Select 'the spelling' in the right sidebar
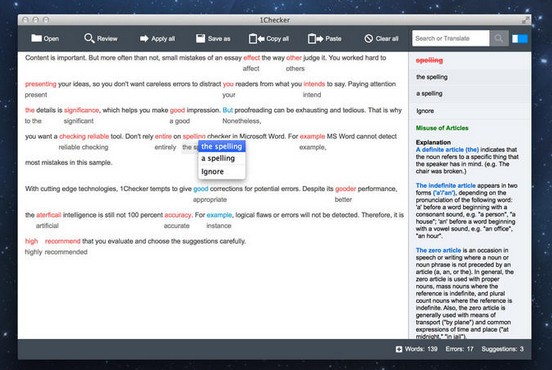552x370 pixels. coord(470,77)
